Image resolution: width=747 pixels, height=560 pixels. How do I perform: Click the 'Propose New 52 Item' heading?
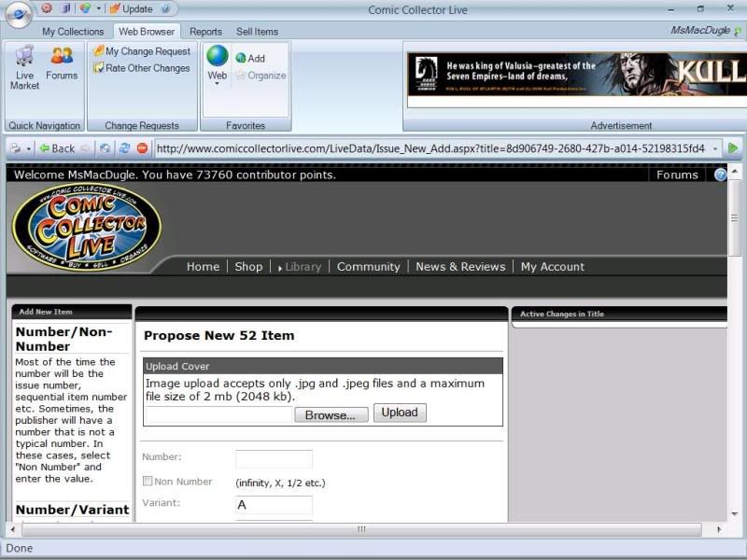[219, 336]
